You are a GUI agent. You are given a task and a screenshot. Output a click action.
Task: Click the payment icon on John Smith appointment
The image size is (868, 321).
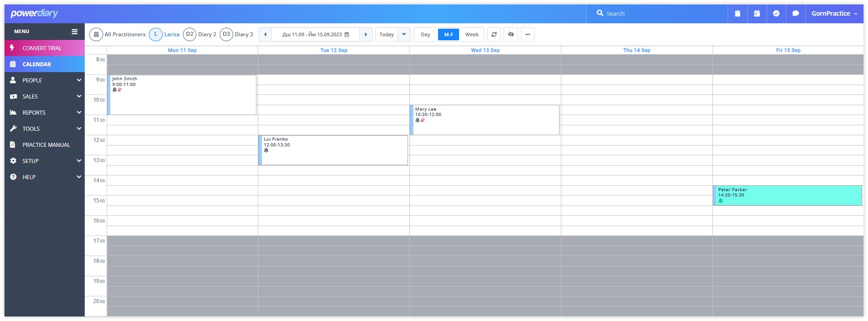click(120, 90)
